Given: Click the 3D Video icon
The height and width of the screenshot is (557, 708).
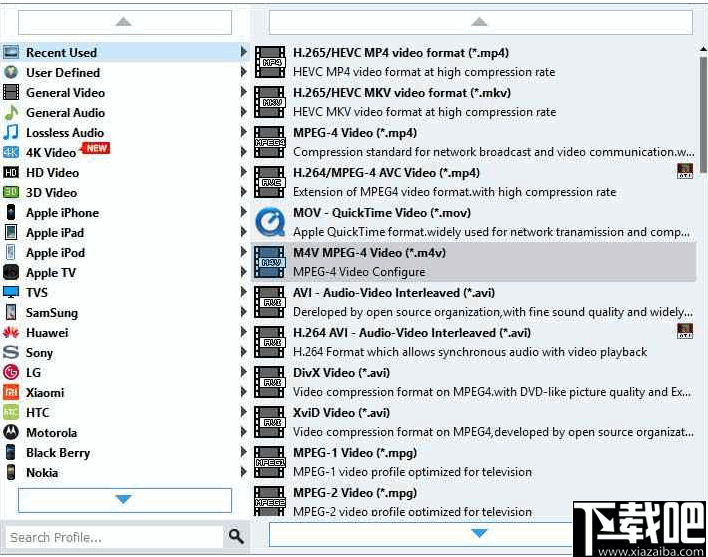Looking at the screenshot, I should (x=11, y=192).
